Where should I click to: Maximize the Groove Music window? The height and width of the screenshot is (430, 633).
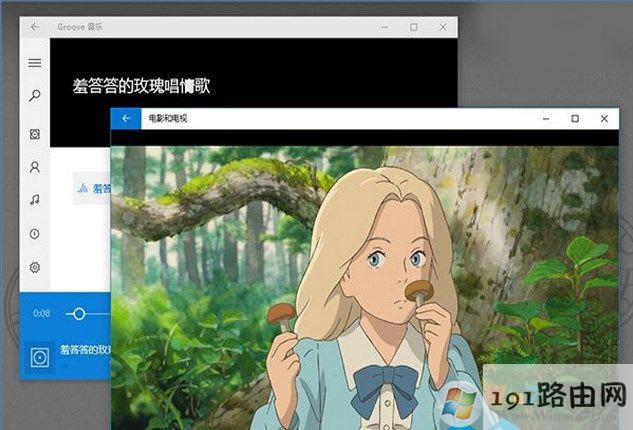point(414,27)
